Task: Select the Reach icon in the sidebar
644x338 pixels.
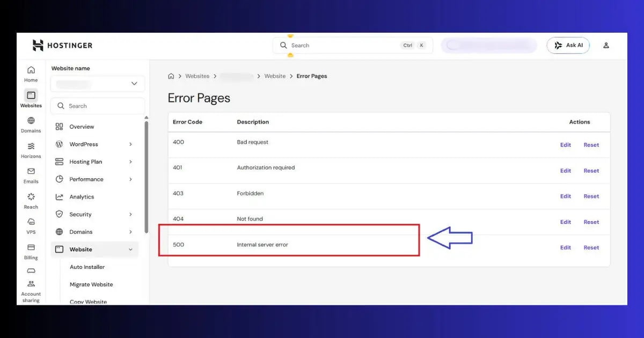Action: (x=31, y=199)
